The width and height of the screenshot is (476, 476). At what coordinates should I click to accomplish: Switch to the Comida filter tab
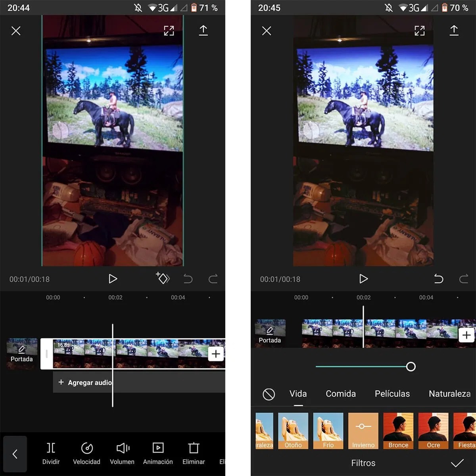pyautogui.click(x=341, y=394)
